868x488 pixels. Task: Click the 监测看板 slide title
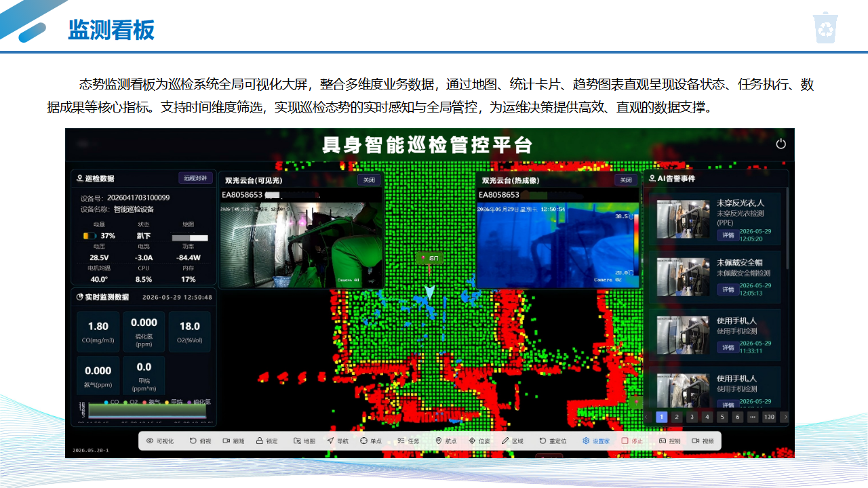[111, 30]
